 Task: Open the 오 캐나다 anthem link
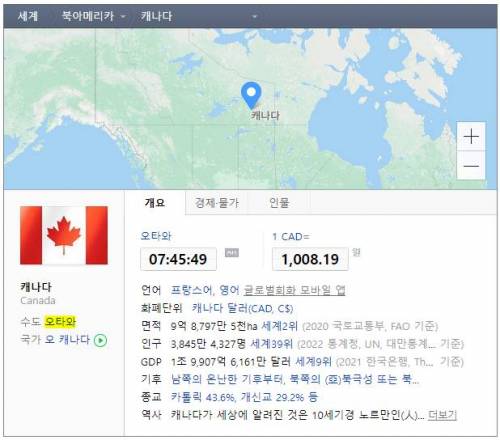[68, 340]
